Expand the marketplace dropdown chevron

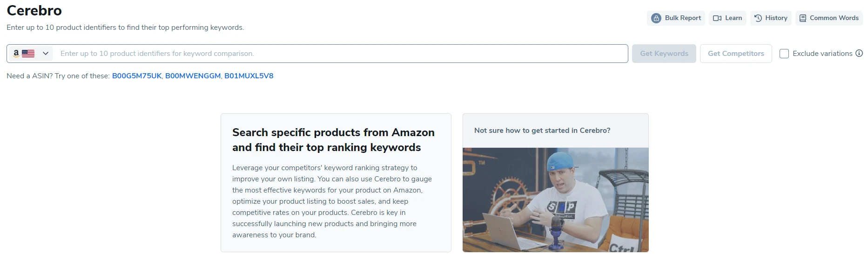pos(46,54)
